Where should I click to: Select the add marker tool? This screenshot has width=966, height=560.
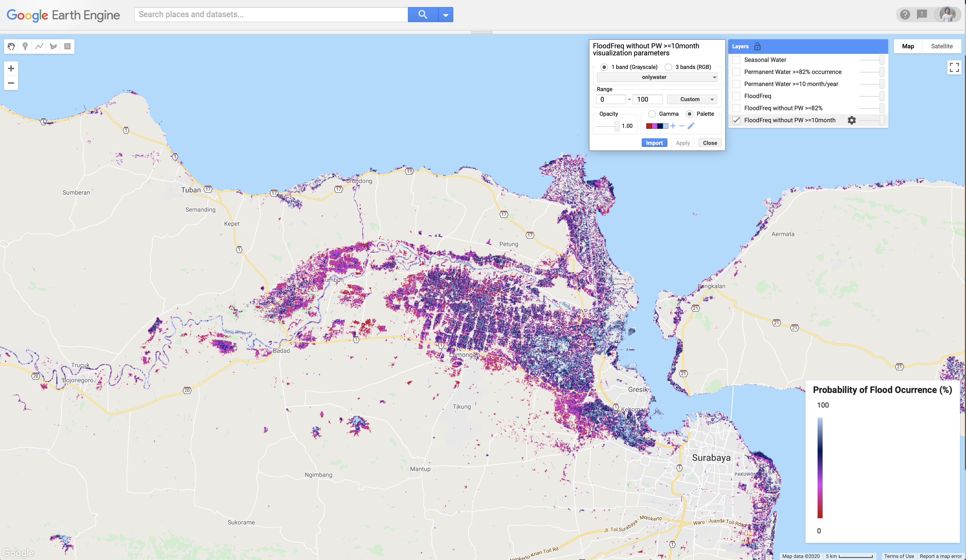pos(25,46)
